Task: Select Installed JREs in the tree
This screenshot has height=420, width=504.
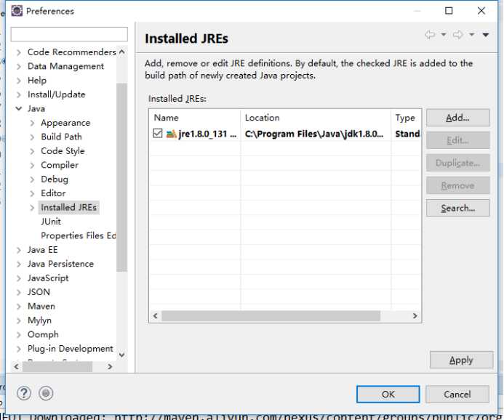Action: pos(68,207)
